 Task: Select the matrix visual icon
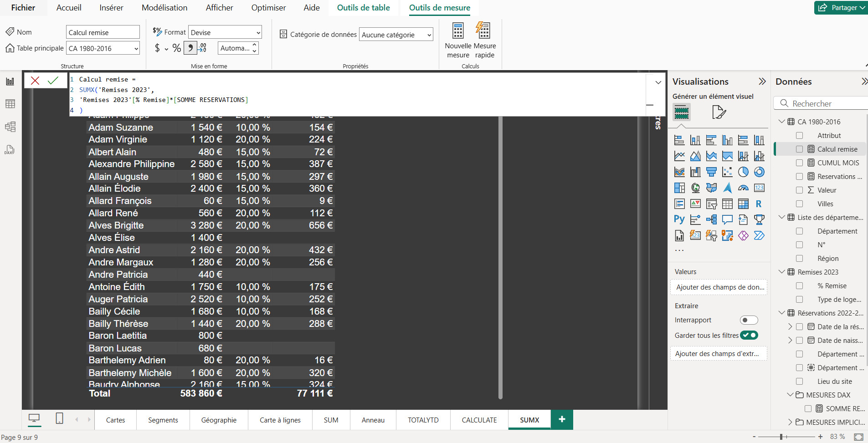click(743, 204)
